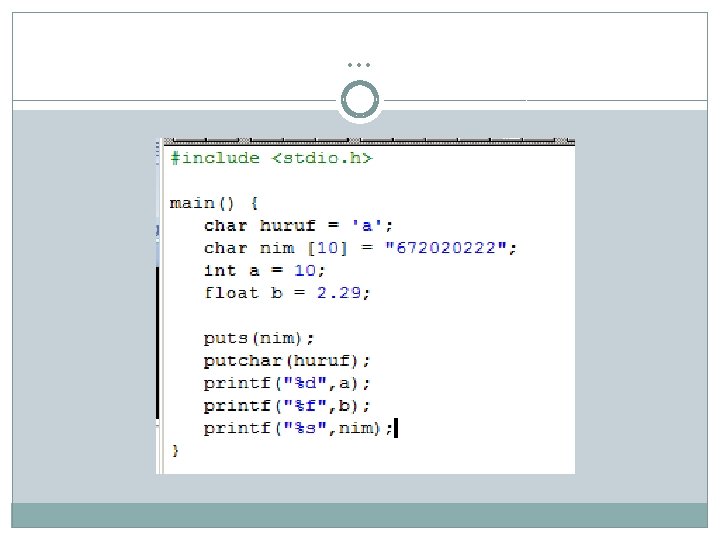Click the 'main() {' line

tap(214, 203)
